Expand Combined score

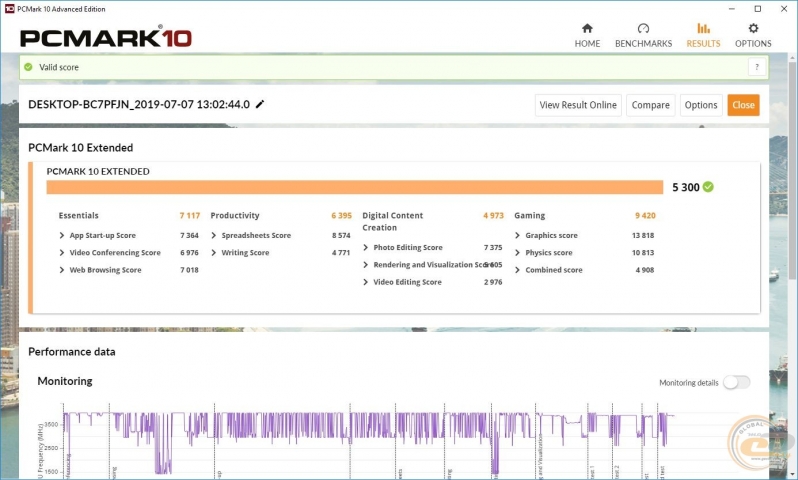click(x=518, y=270)
